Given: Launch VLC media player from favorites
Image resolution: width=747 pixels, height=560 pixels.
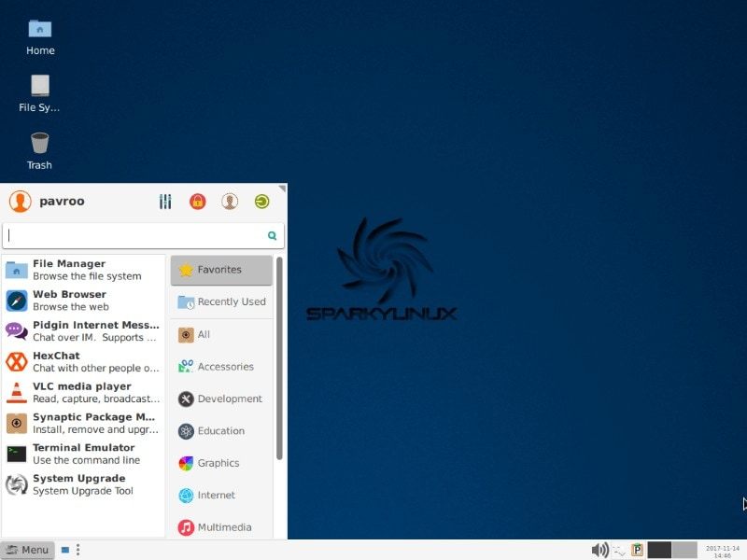Looking at the screenshot, I should [82, 393].
